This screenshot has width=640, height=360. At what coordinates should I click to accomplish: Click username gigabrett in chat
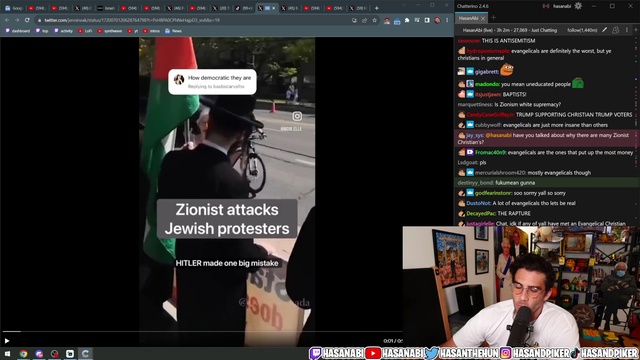point(487,72)
